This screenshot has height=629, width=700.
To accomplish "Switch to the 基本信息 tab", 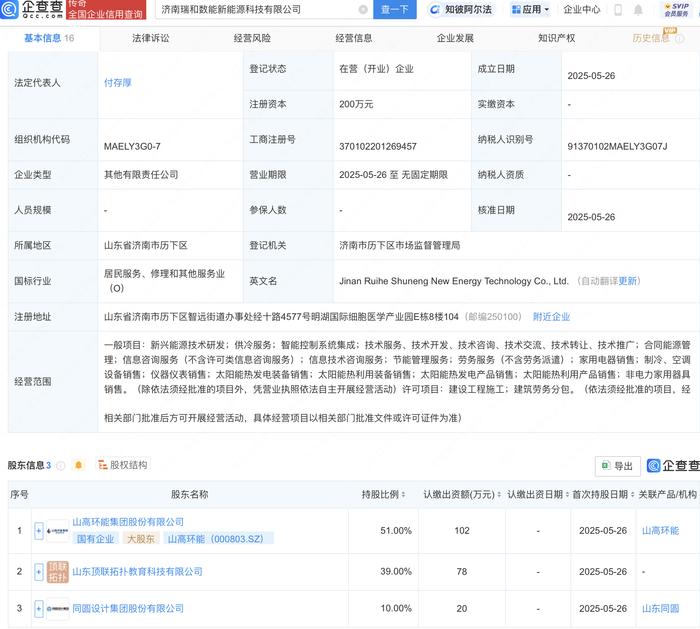I will click(49, 38).
